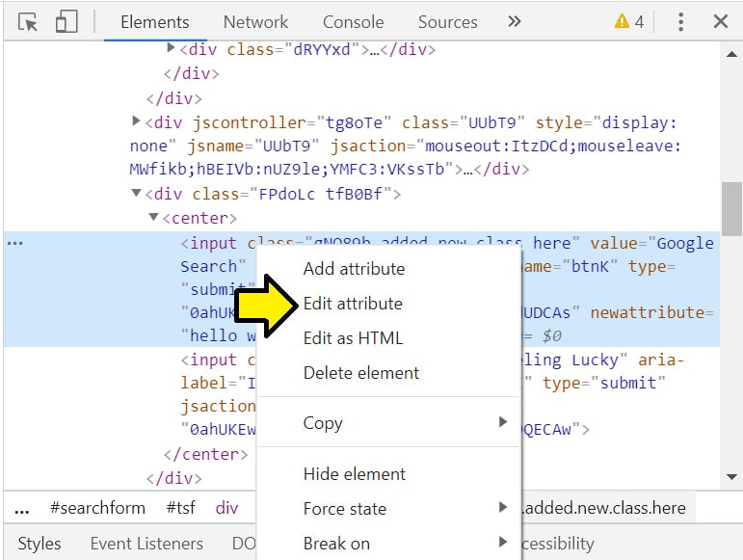Close the DevTools panel
This screenshot has height=560, width=743.
pyautogui.click(x=720, y=21)
